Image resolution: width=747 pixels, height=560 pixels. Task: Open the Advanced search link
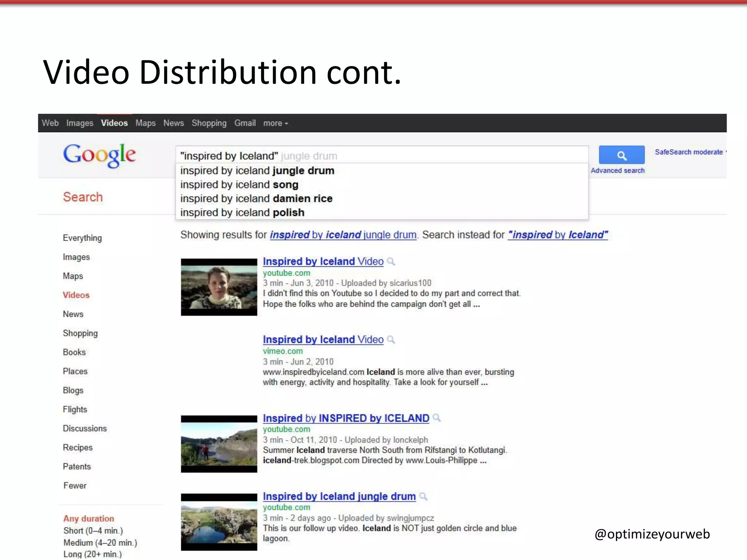[618, 171]
